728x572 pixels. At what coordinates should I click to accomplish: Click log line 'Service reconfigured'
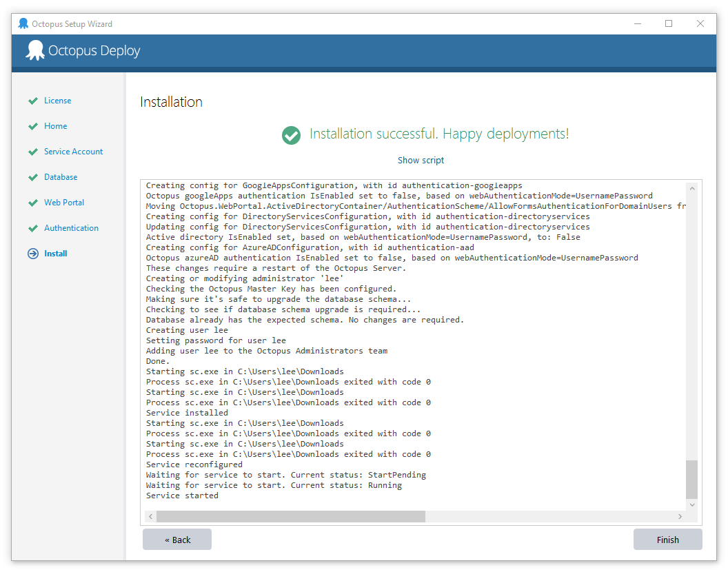tap(194, 464)
